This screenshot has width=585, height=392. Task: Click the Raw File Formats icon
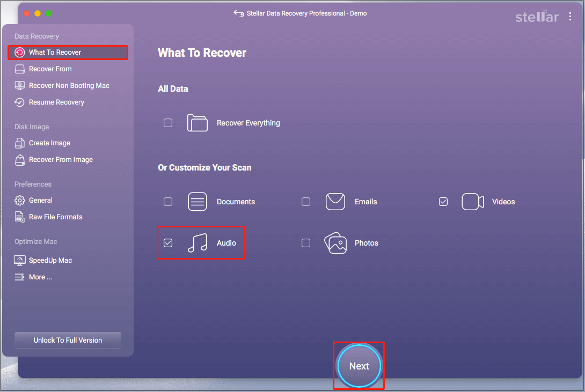[x=19, y=217]
